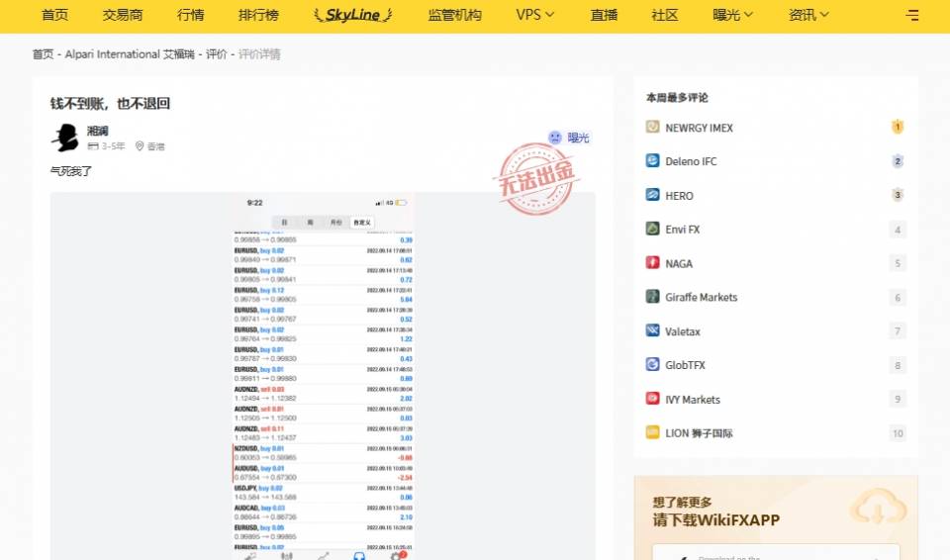This screenshot has height=560, width=950.
Task: Open the hamburger menu icon
Action: 911,15
